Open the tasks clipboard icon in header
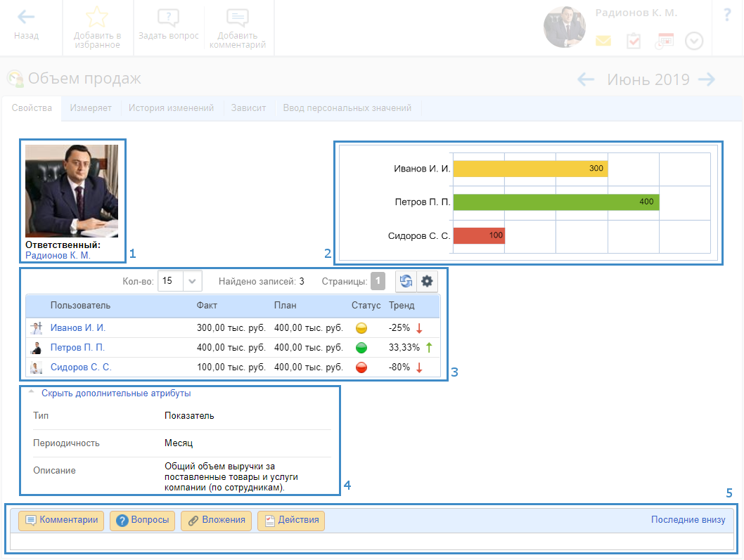Screen dimensions: 744x560 (x=634, y=41)
